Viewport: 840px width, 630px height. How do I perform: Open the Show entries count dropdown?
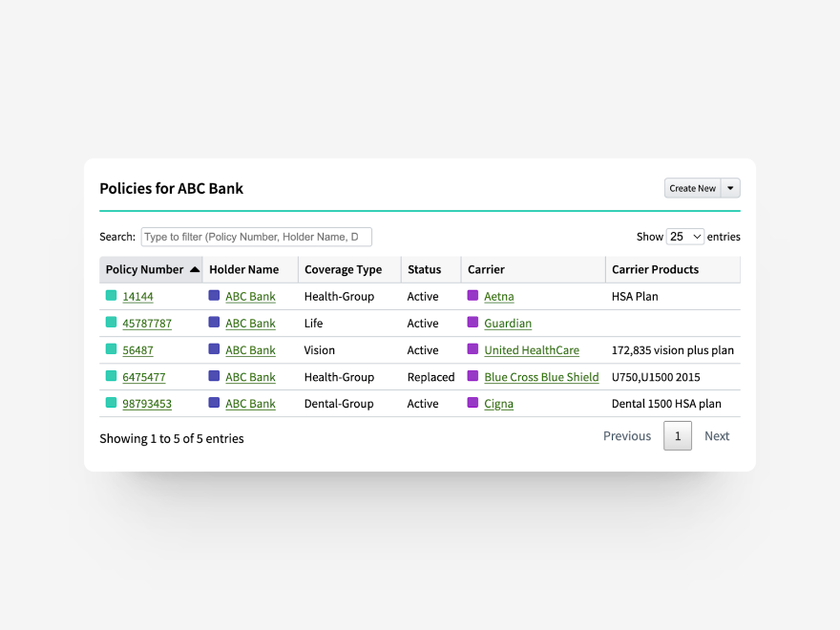(685, 237)
